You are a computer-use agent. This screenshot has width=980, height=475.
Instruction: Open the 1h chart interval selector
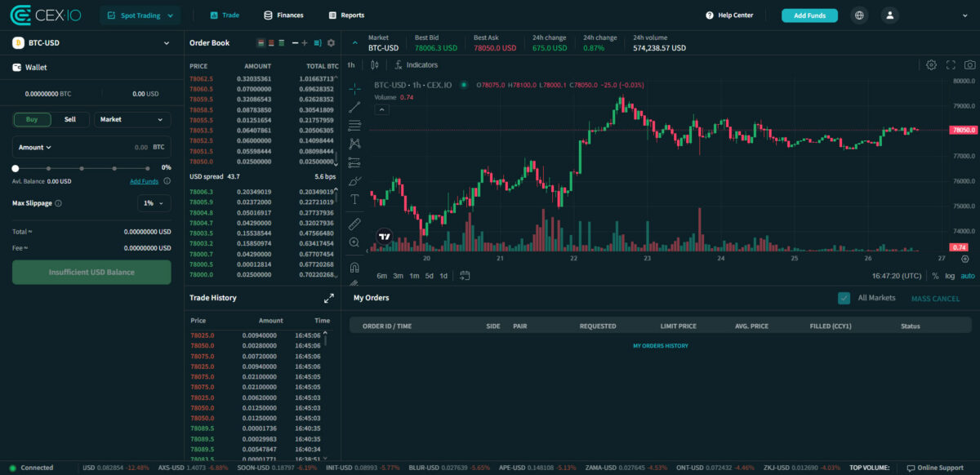(350, 64)
